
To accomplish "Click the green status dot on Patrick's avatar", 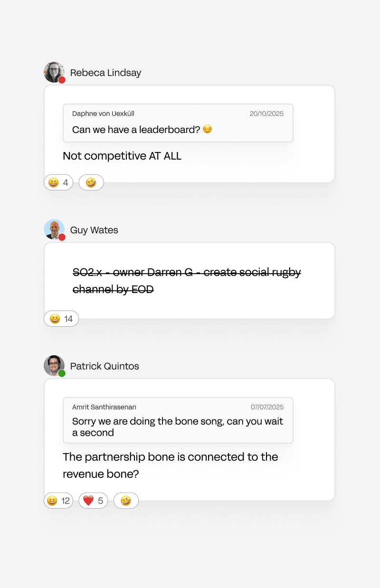I will pyautogui.click(x=62, y=373).
